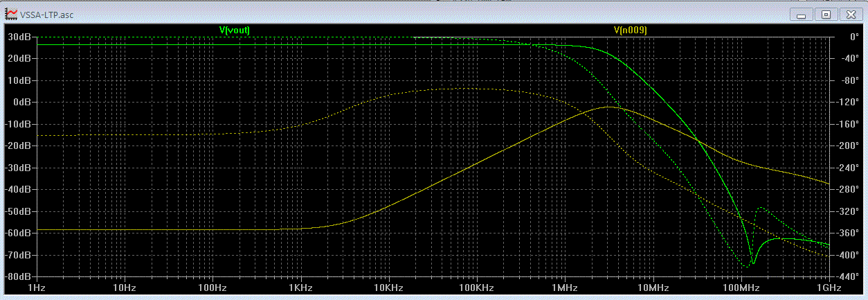Click the V(vout) trace label
Screen dimensions: 868x300
[x=234, y=30]
